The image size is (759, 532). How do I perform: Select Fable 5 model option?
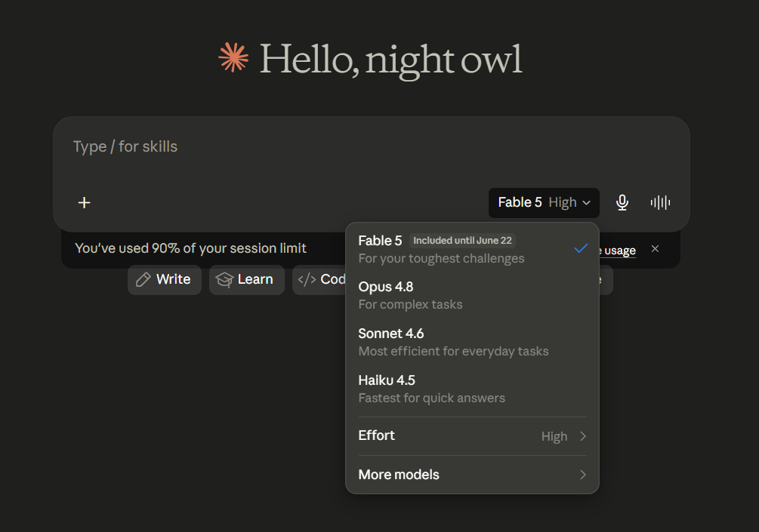click(x=473, y=249)
